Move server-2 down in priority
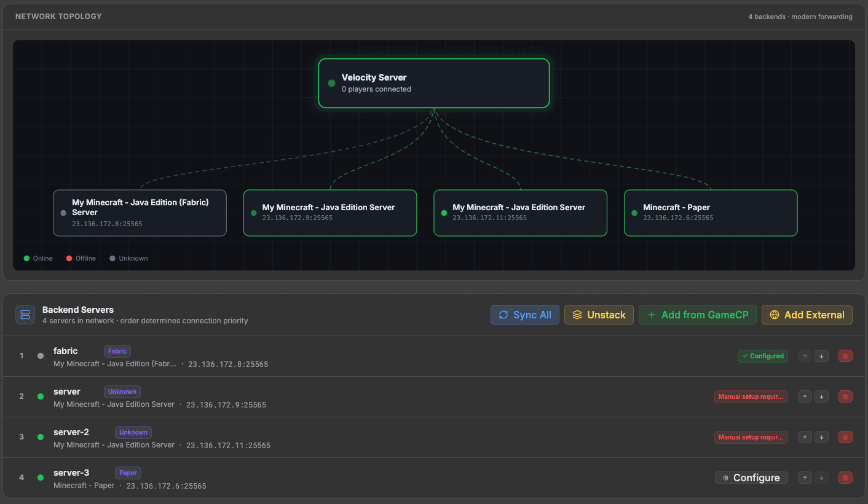Viewport: 868px width, 504px height. (821, 436)
